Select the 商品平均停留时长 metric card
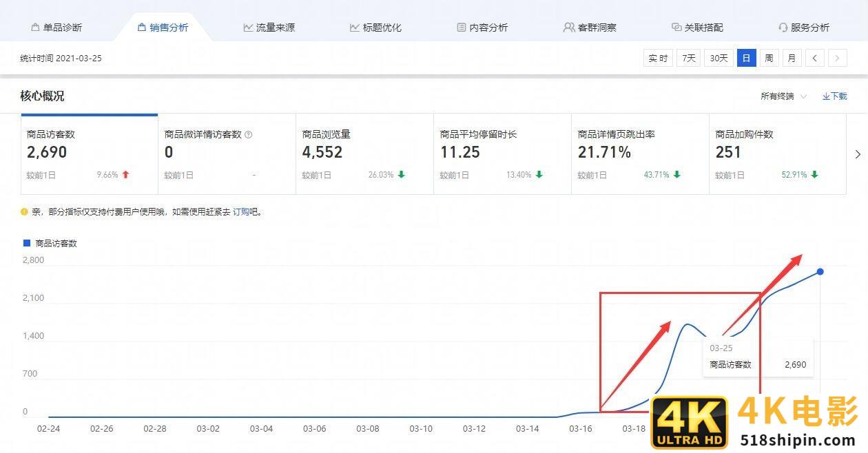 [x=503, y=154]
